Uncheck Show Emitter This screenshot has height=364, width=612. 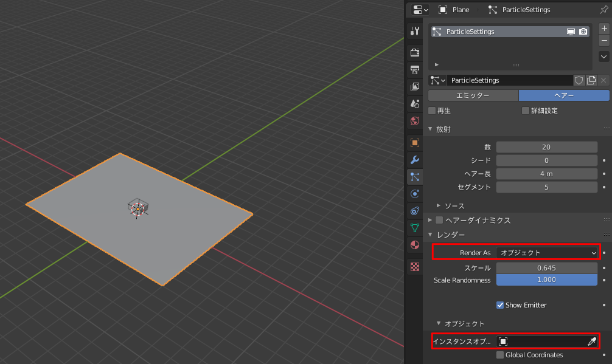500,305
